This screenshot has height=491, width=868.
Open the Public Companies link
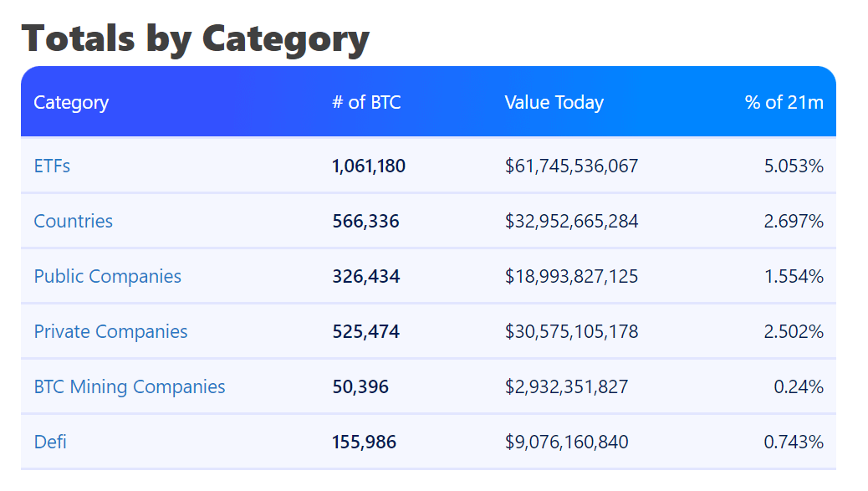pos(107,276)
